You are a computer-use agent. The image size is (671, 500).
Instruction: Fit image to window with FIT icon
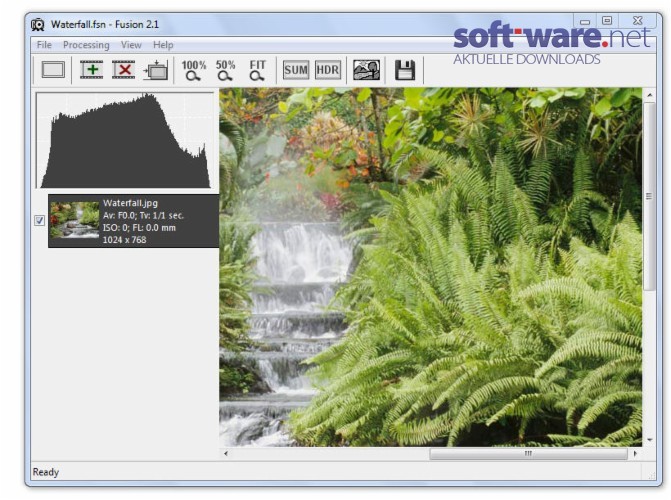tap(257, 70)
